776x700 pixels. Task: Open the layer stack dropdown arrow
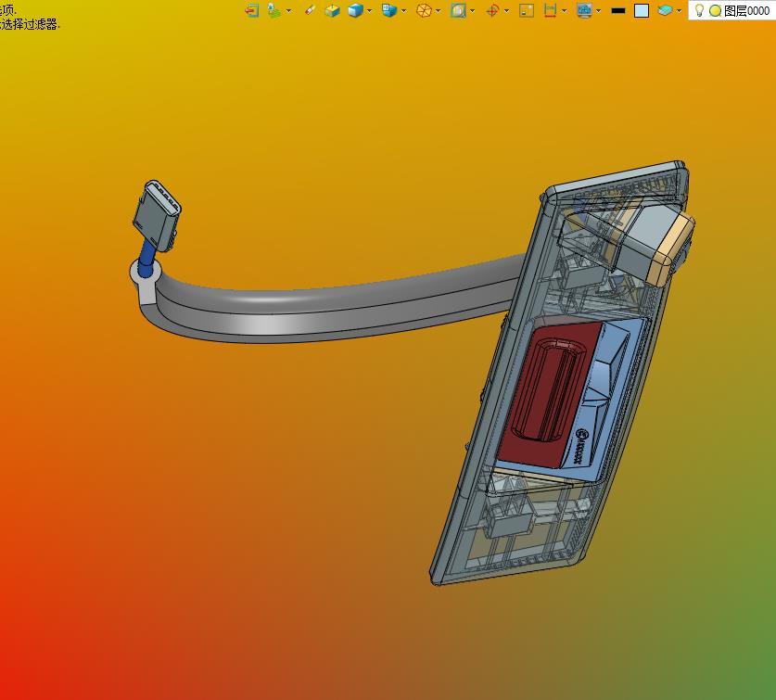coord(679,11)
